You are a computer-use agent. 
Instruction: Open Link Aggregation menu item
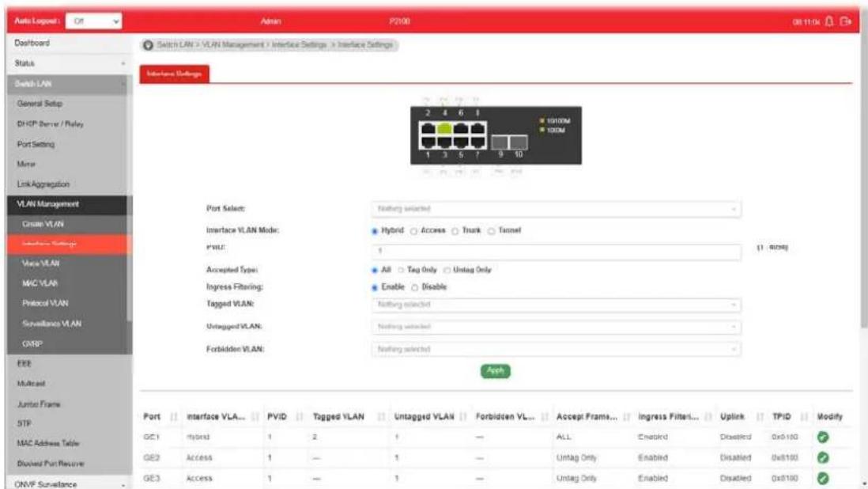[43, 184]
